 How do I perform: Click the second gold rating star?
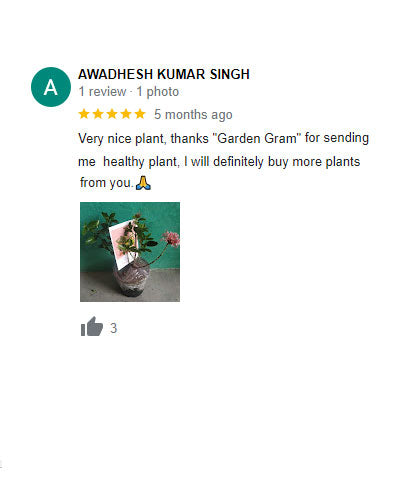point(98,114)
